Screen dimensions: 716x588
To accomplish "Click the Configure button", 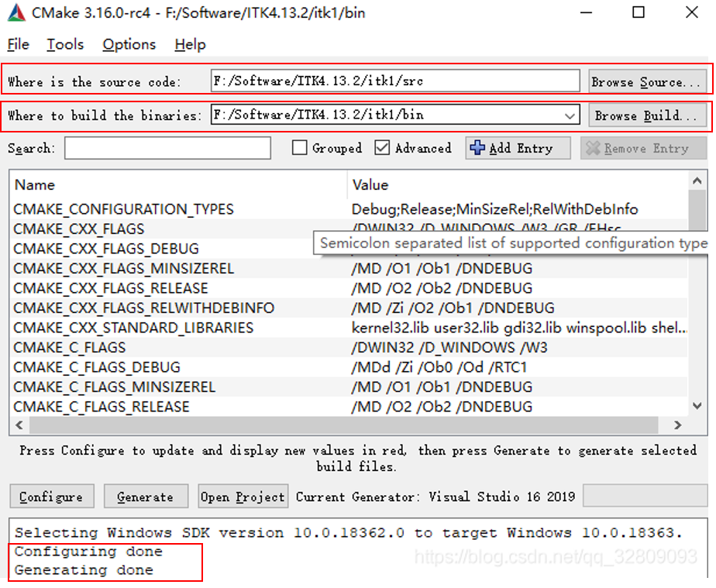I will pyautogui.click(x=52, y=497).
